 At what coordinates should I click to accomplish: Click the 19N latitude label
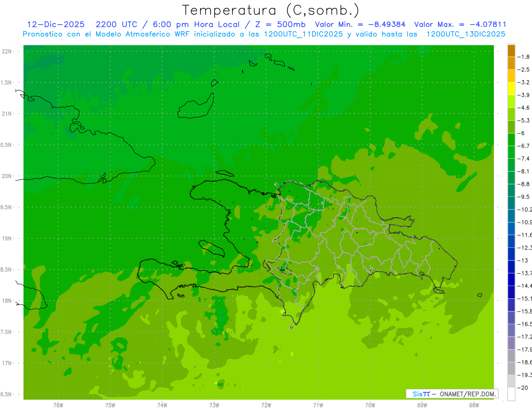7,239
